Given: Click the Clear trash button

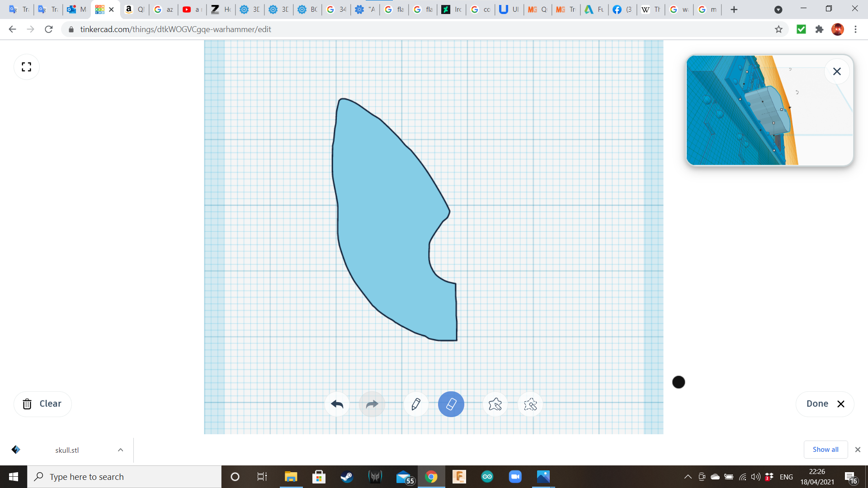Looking at the screenshot, I should [x=42, y=404].
